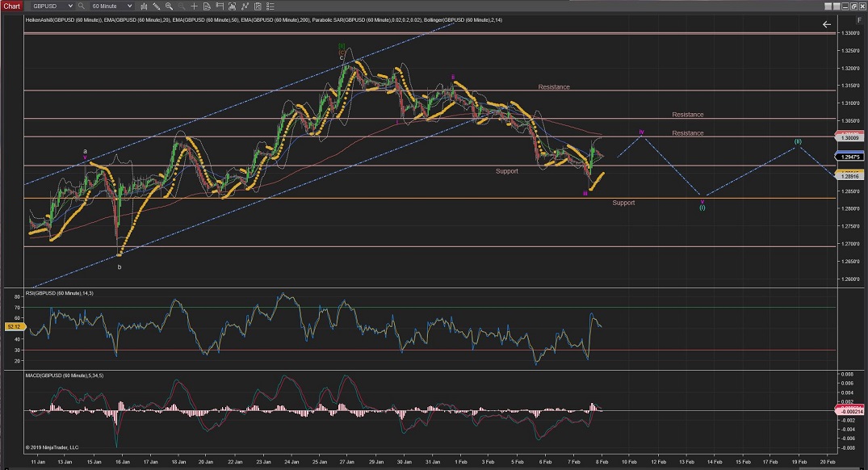Close the chart window
Screen dimensions: 868x470
click(862, 6)
